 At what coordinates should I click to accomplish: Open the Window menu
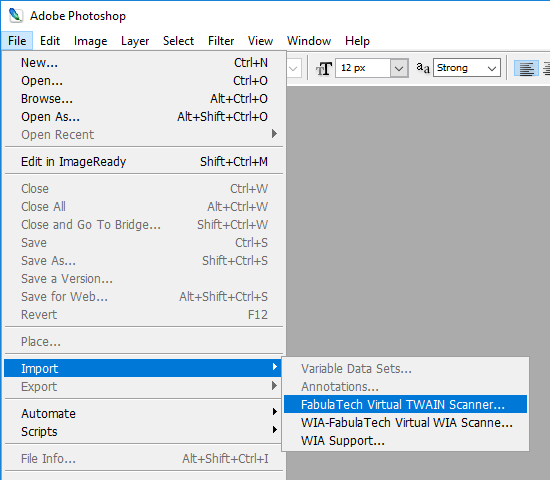309,41
